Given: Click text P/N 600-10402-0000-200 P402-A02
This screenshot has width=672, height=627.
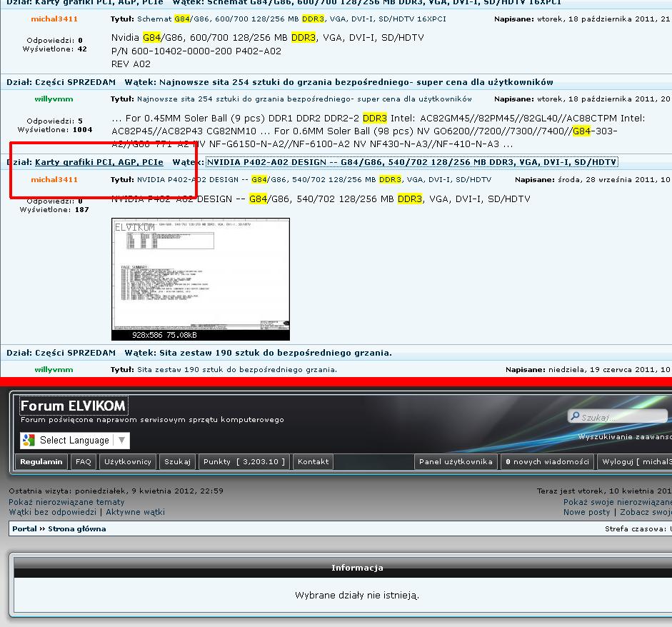Looking at the screenshot, I should (196, 51).
